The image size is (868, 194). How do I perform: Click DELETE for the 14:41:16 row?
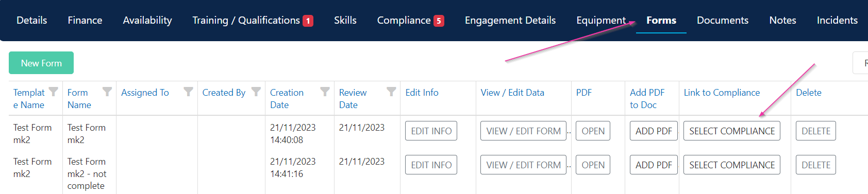click(x=816, y=165)
